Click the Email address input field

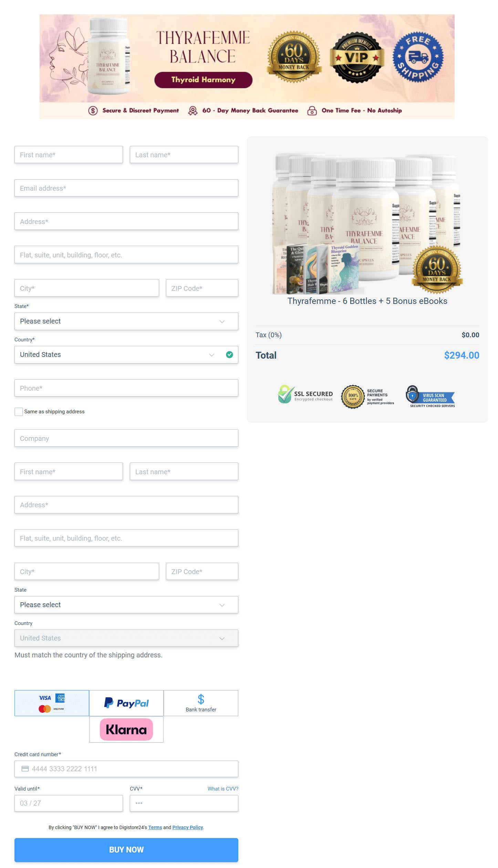126,188
